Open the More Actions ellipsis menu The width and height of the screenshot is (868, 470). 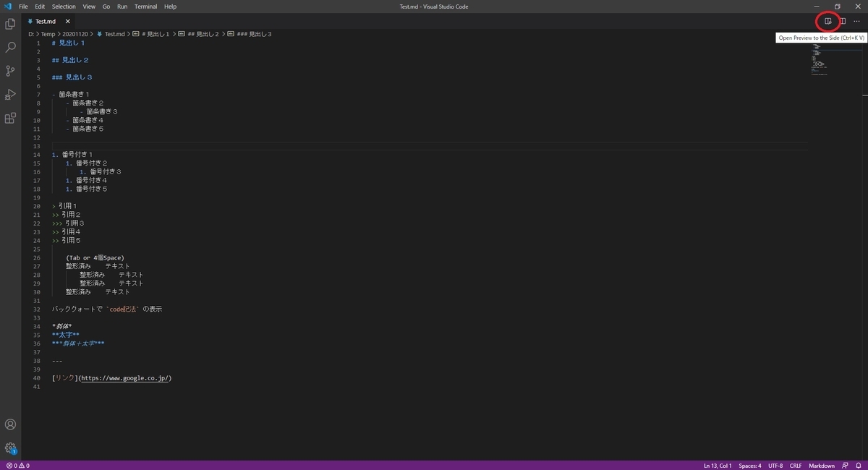pyautogui.click(x=856, y=21)
